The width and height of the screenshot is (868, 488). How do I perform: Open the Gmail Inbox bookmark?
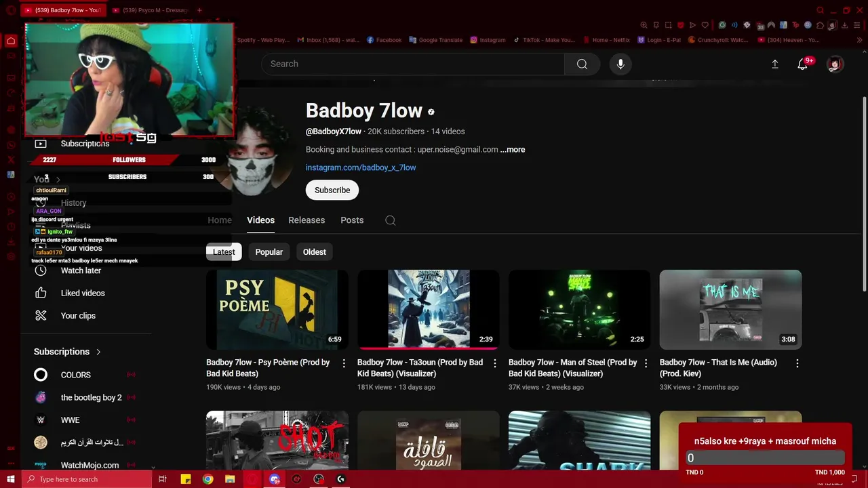[328, 40]
